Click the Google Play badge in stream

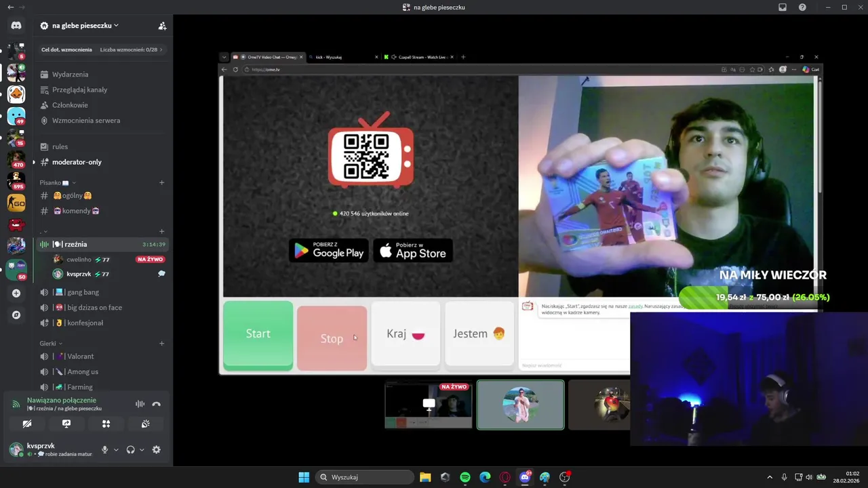[x=329, y=251]
